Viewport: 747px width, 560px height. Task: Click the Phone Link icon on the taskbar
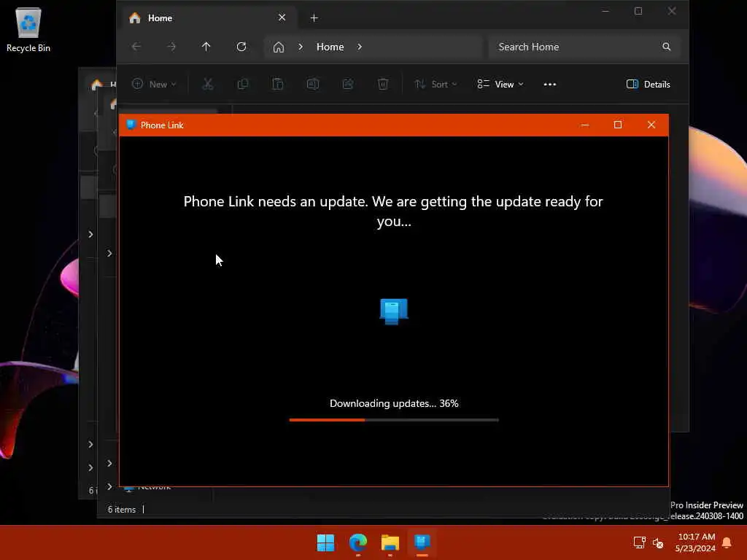[x=422, y=542]
